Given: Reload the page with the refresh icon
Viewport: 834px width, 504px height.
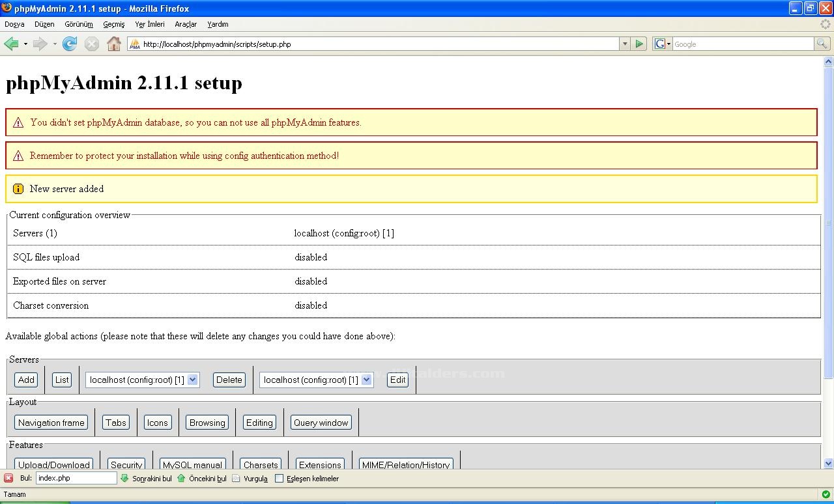Looking at the screenshot, I should 69,44.
